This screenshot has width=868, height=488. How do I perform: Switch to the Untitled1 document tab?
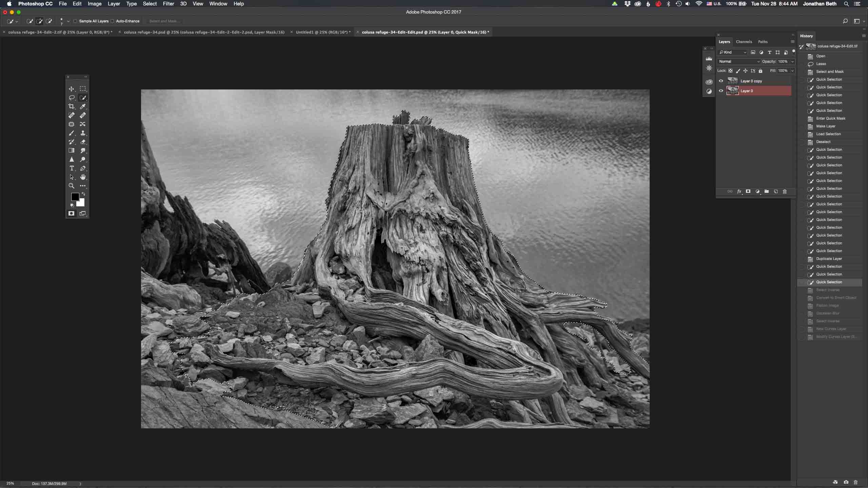pyautogui.click(x=323, y=32)
